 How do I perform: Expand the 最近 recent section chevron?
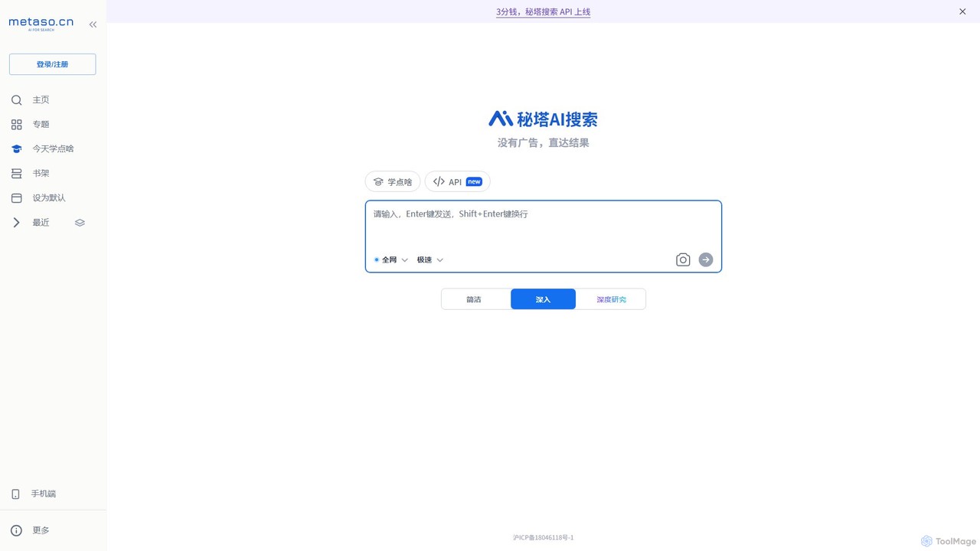16,223
